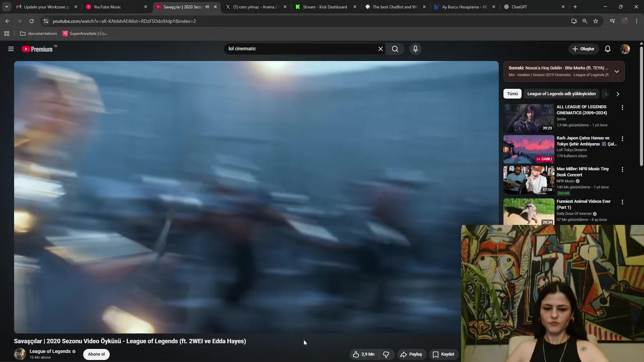
Task: Open Mac Miller NPR Tiny Desk thumbnail
Action: 529,180
